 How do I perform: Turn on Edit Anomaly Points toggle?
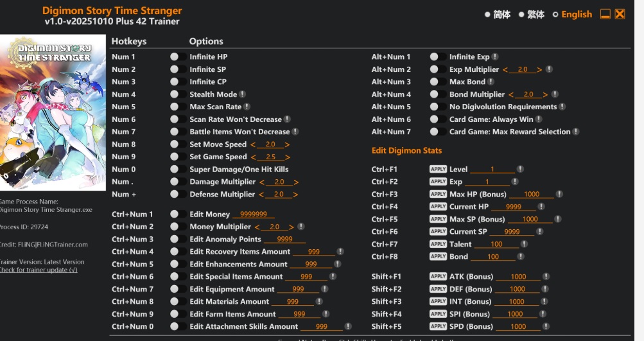178,239
